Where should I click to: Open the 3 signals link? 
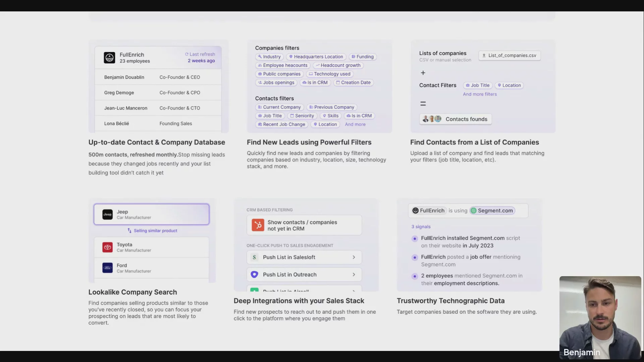pyautogui.click(x=421, y=227)
